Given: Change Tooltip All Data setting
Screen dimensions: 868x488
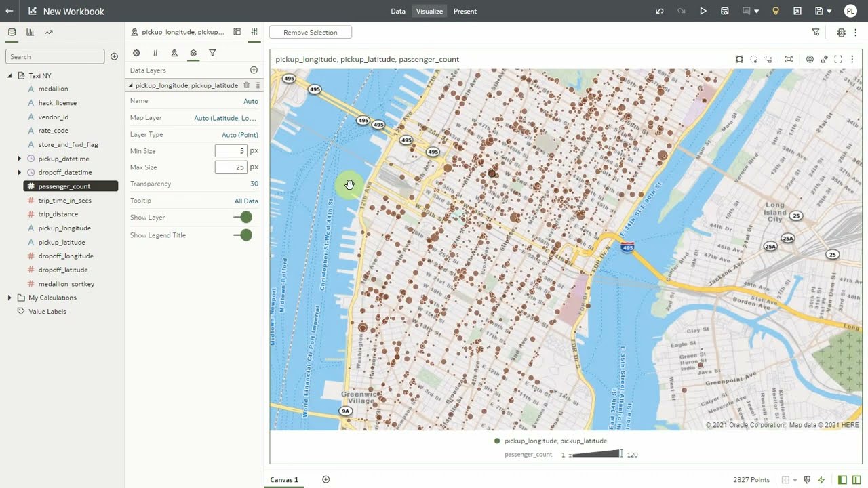Looking at the screenshot, I should 246,201.
